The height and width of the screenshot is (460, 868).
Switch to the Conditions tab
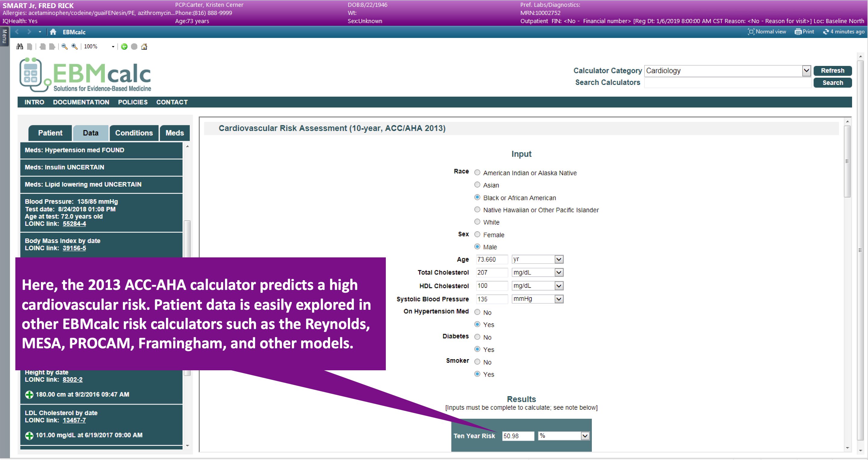pyautogui.click(x=134, y=133)
